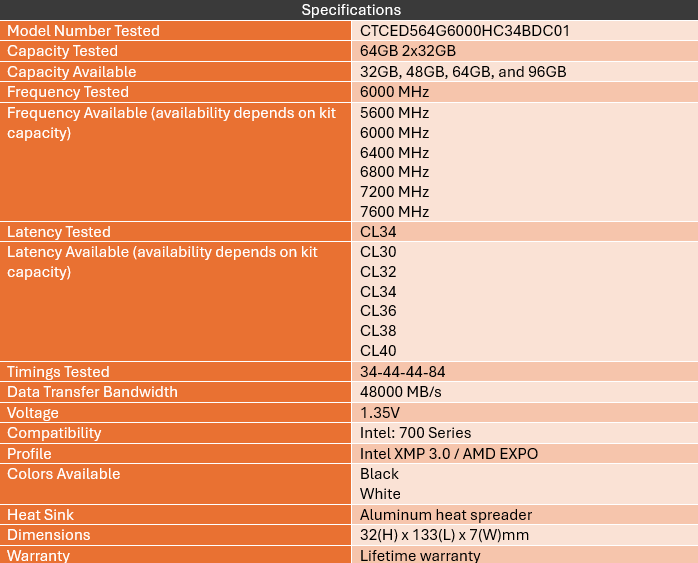This screenshot has height=563, width=698.
Task: Select the Dimensions label
Action: point(49,535)
